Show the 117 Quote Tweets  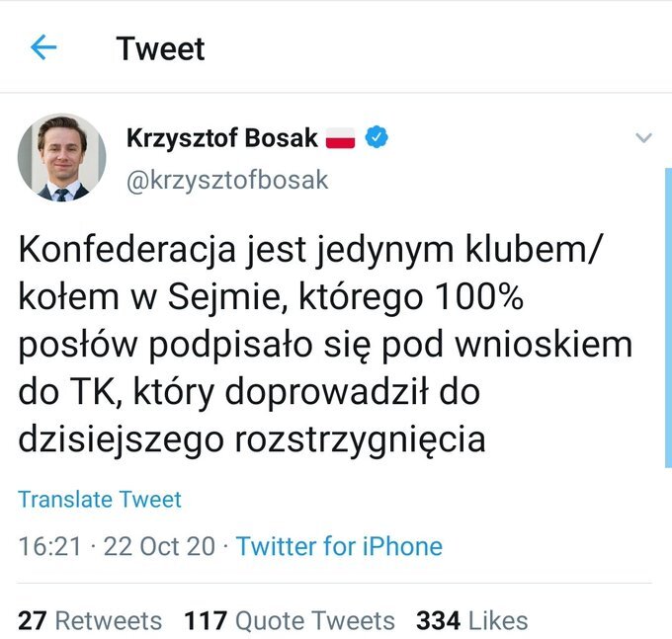pyautogui.click(x=289, y=620)
